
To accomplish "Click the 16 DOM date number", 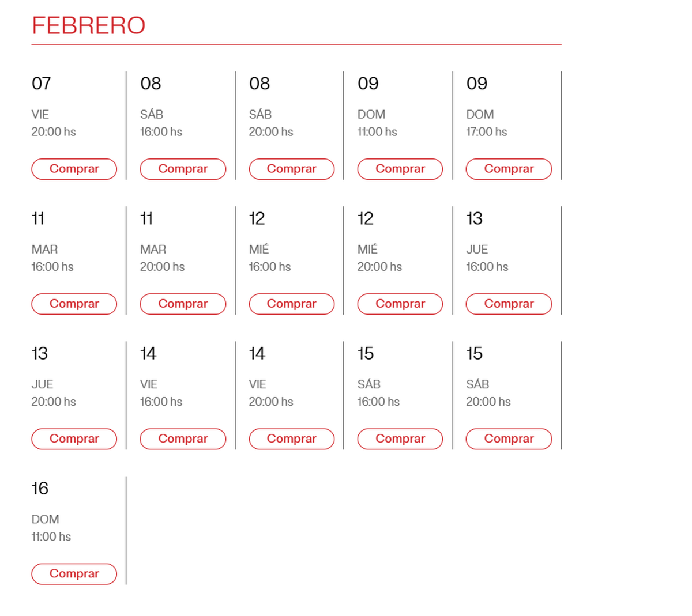I will coord(40,489).
